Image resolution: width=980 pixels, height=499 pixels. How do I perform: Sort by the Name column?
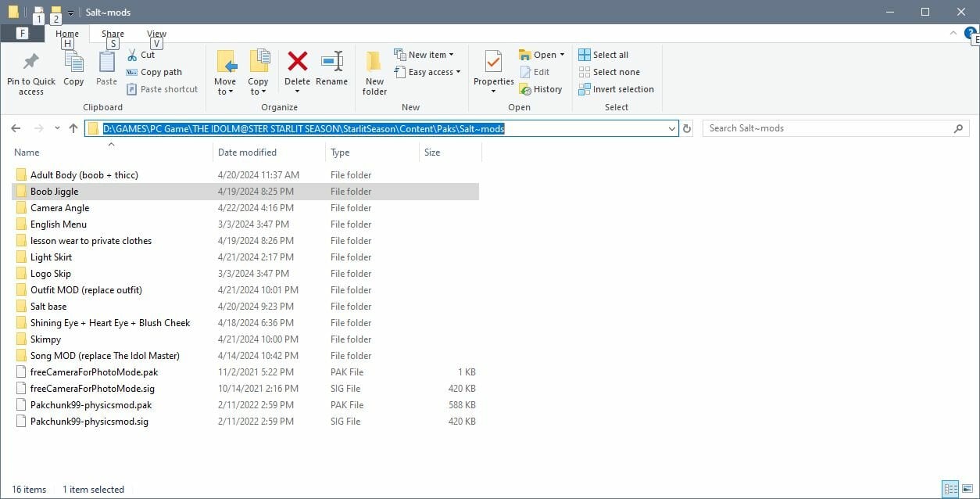27,153
